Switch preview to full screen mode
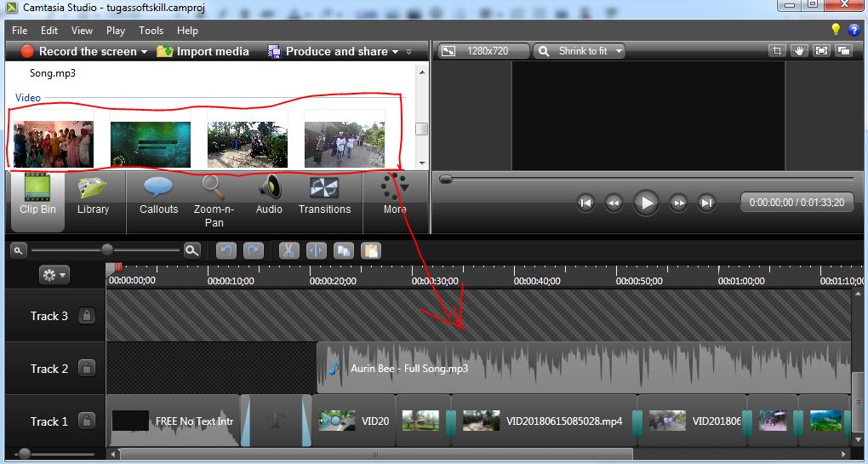This screenshot has width=868, height=464. 821,51
